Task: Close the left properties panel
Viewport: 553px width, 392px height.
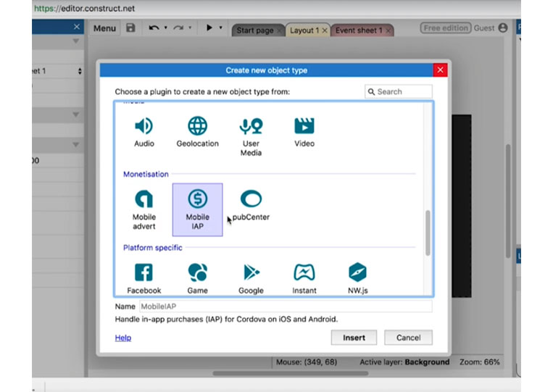Action: (77, 27)
